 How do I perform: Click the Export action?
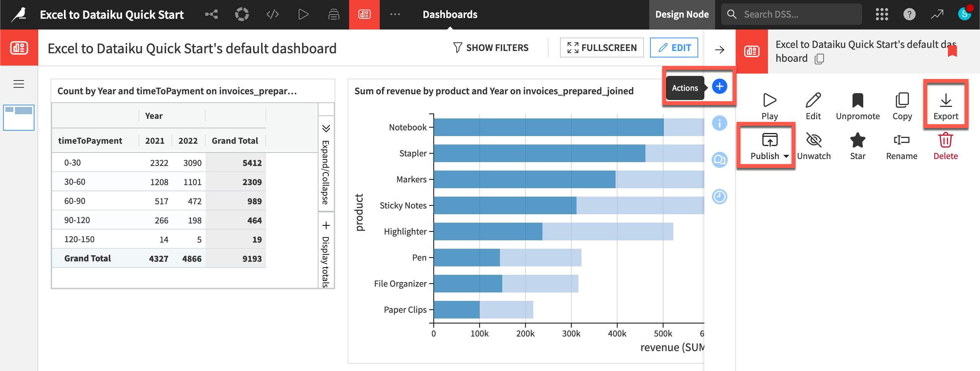click(946, 107)
